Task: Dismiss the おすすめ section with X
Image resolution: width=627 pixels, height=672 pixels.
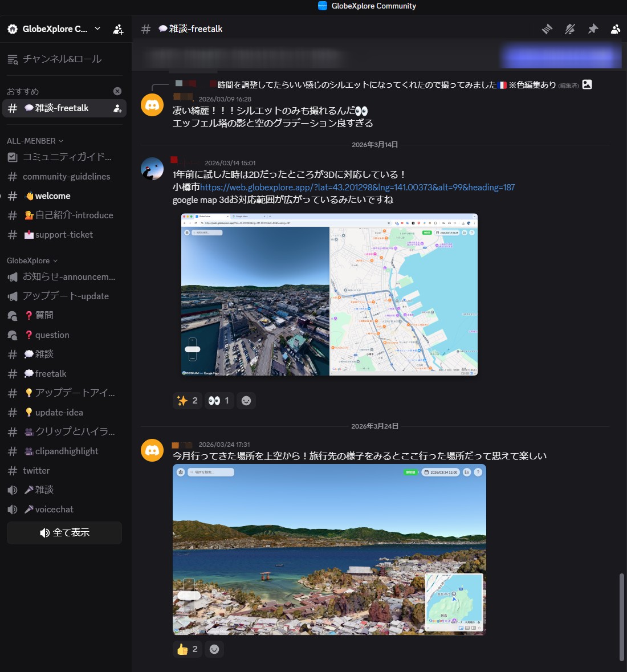Action: coord(117,91)
